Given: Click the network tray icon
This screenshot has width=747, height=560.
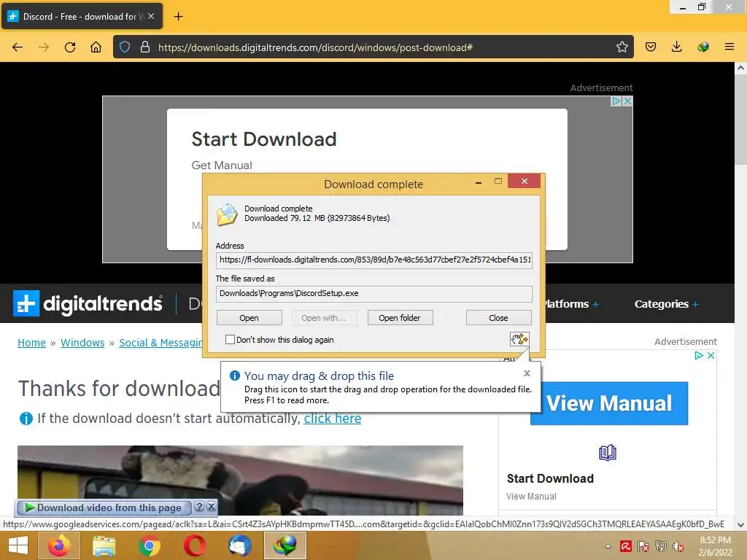Looking at the screenshot, I should coord(661,546).
